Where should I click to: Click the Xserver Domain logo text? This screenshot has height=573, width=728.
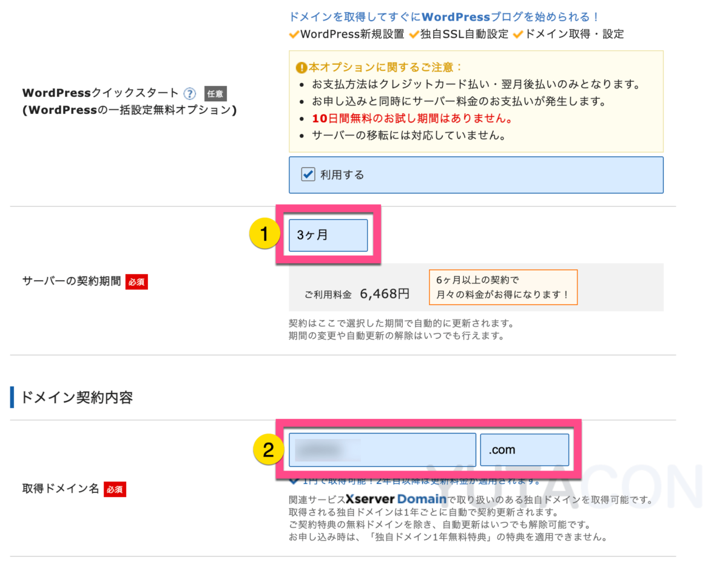pos(396,500)
